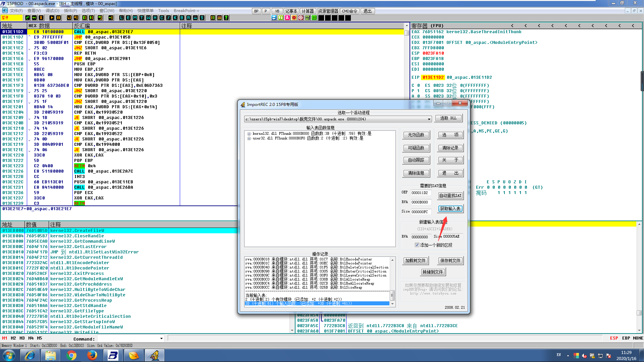Expand the user32.dll tree node
The height and width of the screenshot is (362, 644).
[x=249, y=138]
